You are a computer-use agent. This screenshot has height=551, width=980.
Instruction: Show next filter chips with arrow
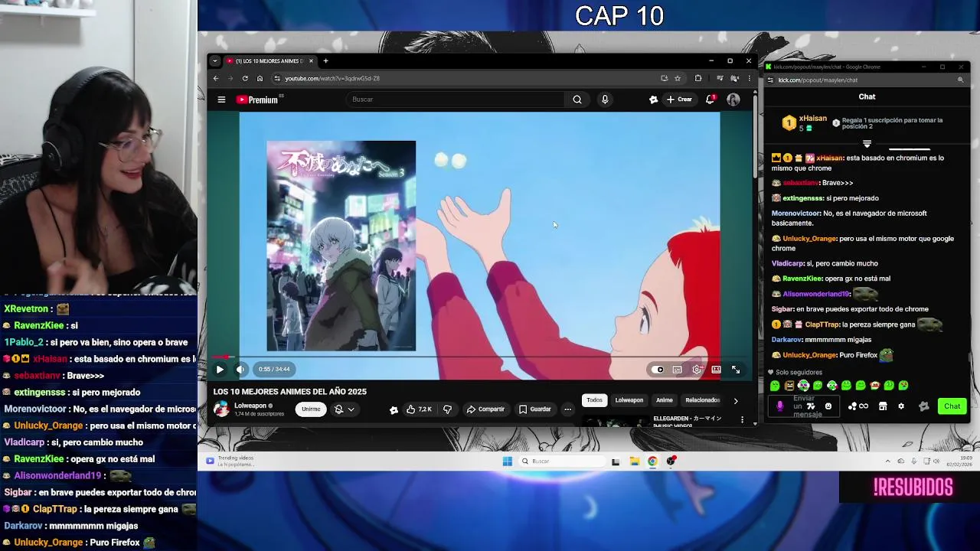click(736, 401)
